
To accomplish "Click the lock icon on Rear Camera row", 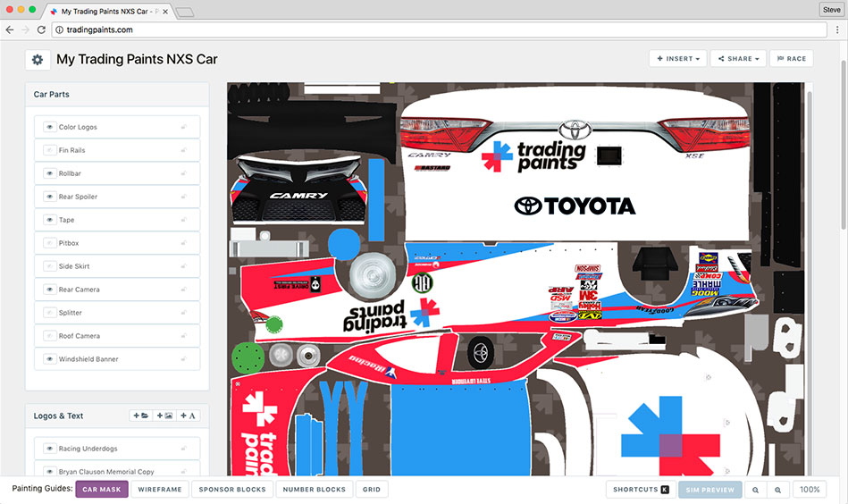I will (x=184, y=290).
